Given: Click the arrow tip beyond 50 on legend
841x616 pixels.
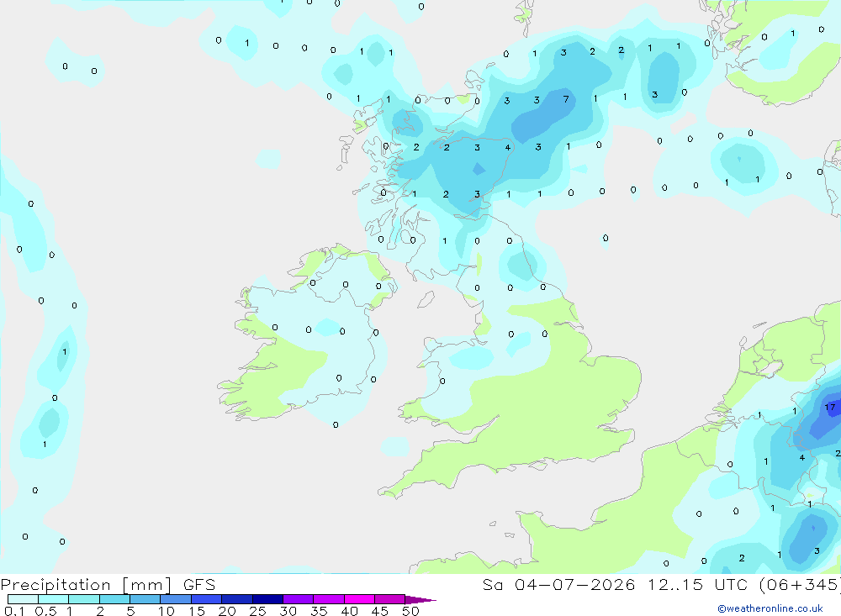Looking at the screenshot, I should coord(420,600).
